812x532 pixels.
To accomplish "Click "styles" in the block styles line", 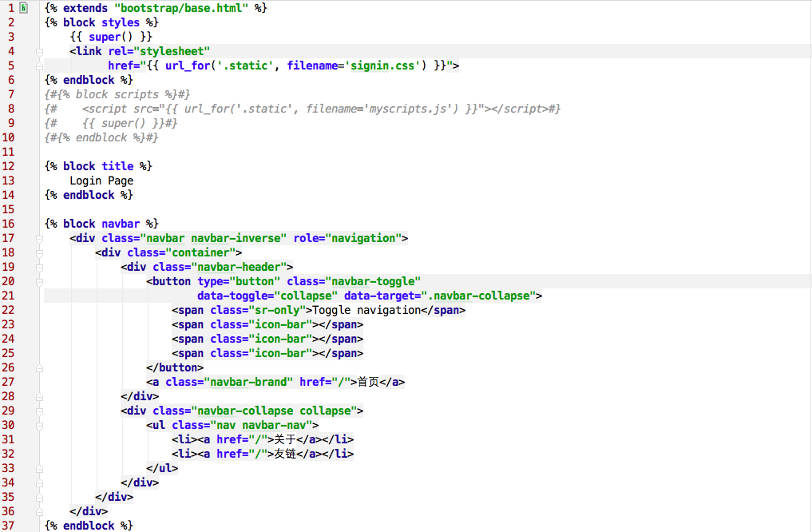I will pos(121,23).
